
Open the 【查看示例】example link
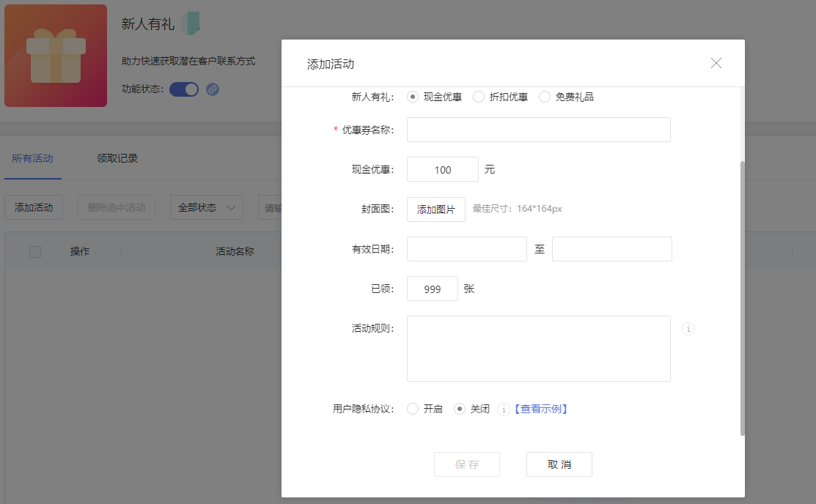541,409
